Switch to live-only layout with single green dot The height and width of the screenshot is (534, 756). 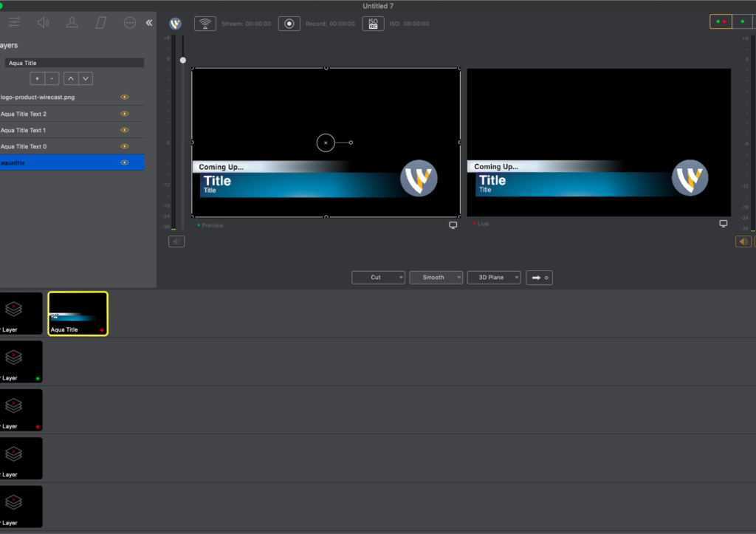point(743,21)
